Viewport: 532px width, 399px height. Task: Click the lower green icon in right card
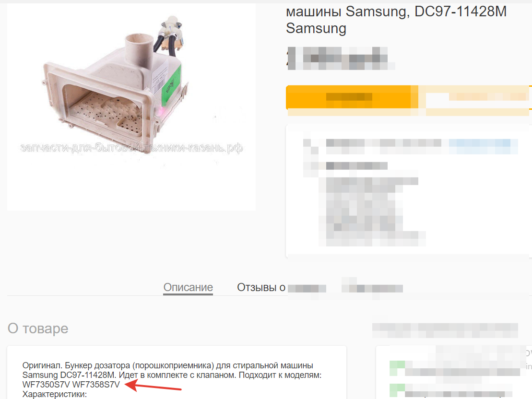click(x=397, y=390)
